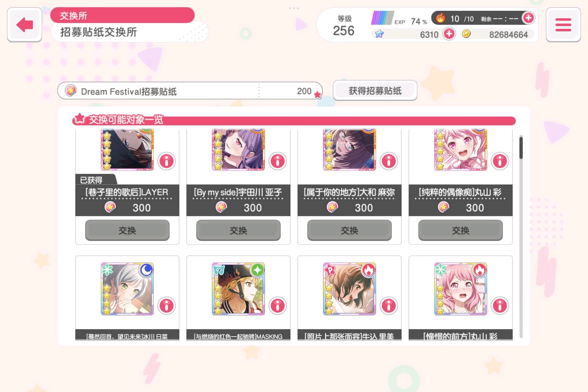The image size is (588, 392).
Task: Go back with the pink arrow button
Action: tap(24, 25)
